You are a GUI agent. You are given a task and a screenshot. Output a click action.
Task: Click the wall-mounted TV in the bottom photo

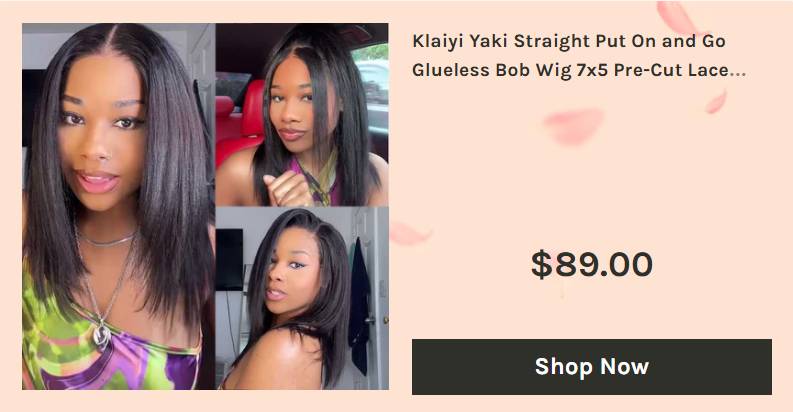pyautogui.click(x=230, y=259)
